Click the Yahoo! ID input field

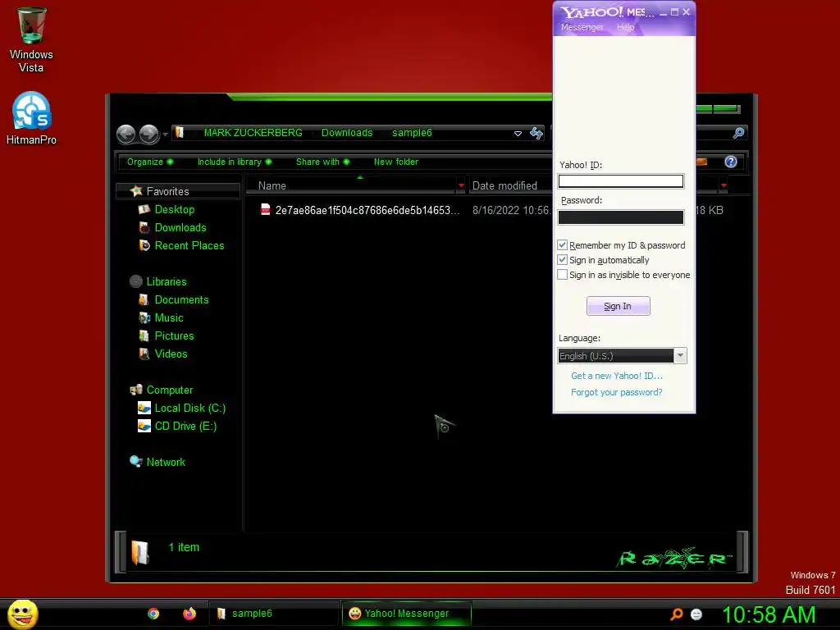pyautogui.click(x=620, y=181)
